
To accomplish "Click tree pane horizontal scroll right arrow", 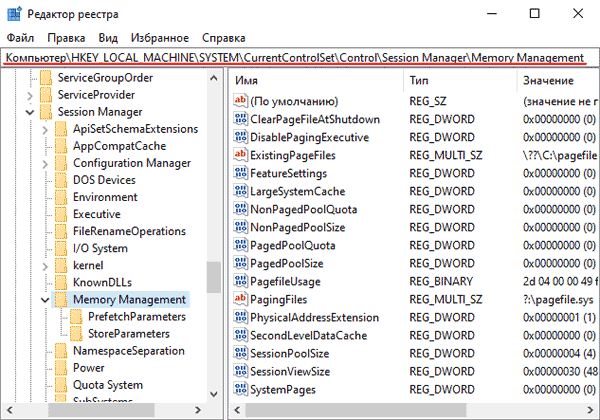I will pos(198,410).
